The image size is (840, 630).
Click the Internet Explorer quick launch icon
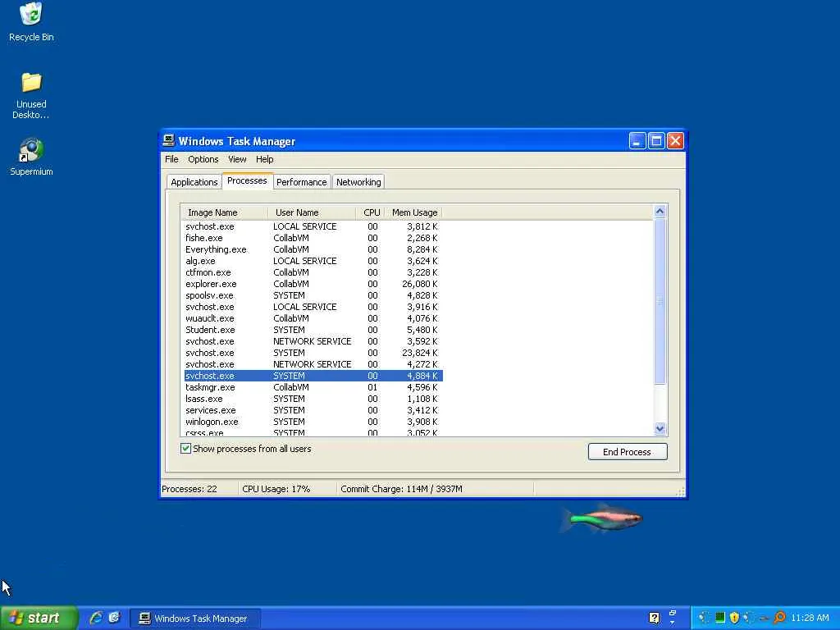tap(96, 618)
